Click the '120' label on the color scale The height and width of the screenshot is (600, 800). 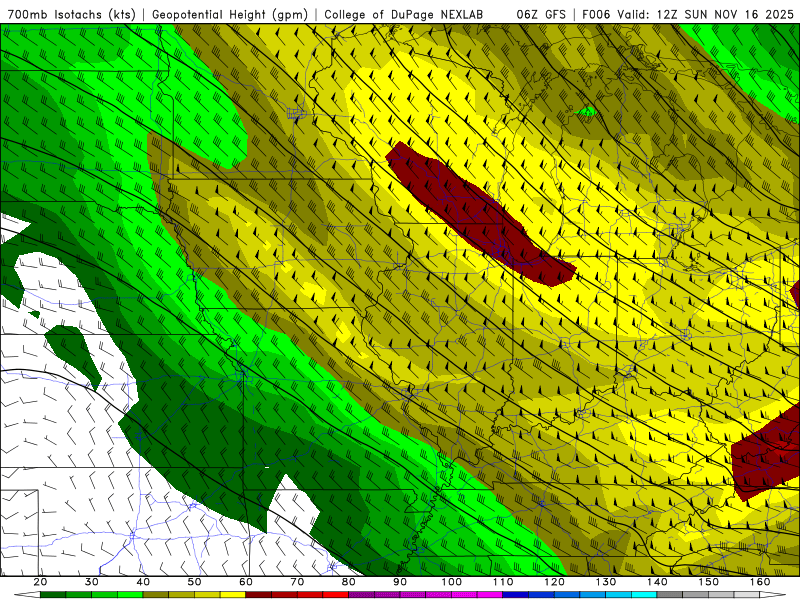point(555,582)
